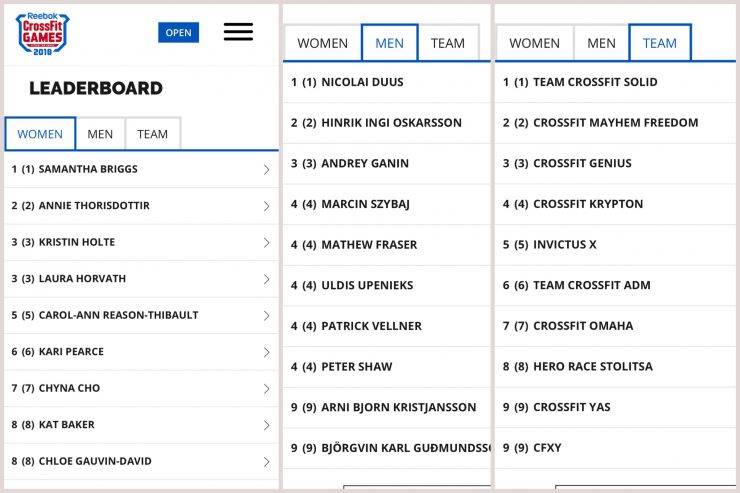Select the TEAM tab in left panel

point(152,134)
